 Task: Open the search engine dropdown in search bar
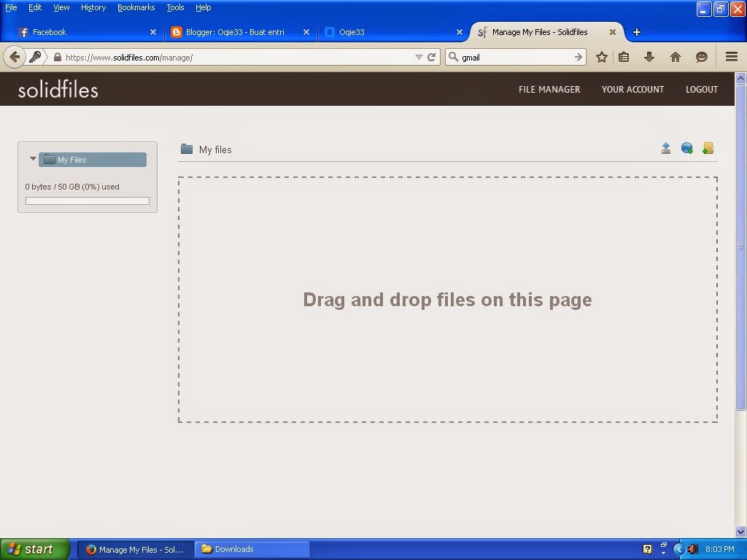(452, 56)
